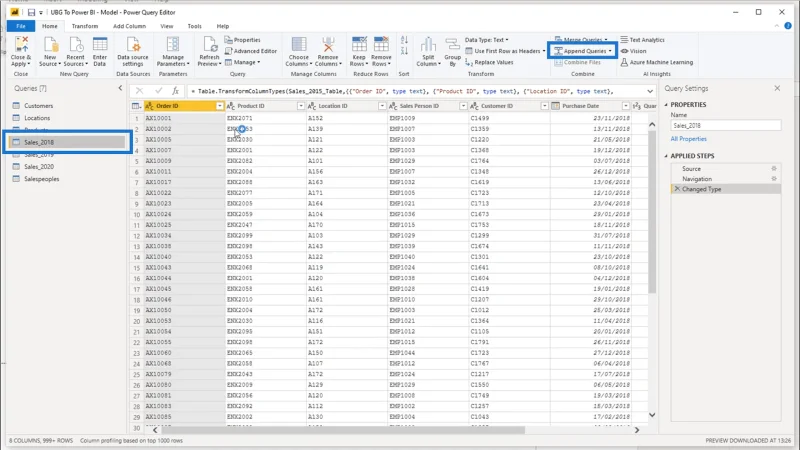Screen dimensions: 800x450
Task: Click Replace Values in ribbon
Action: tap(489, 62)
